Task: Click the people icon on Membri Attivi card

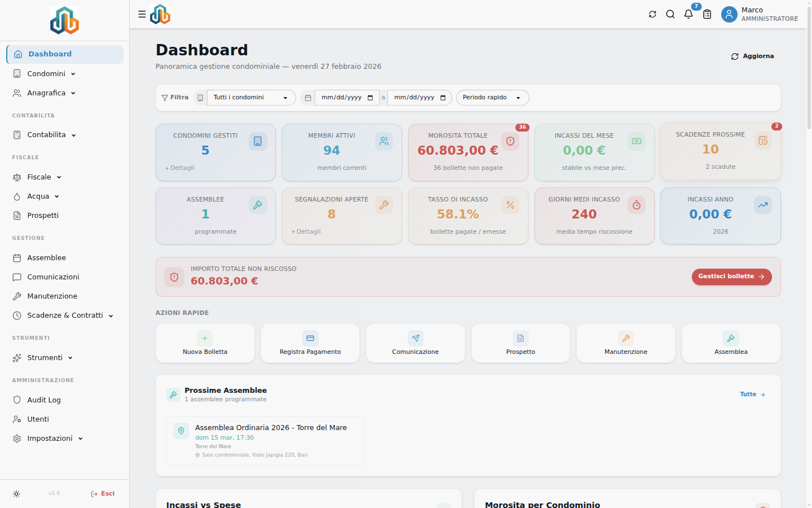Action: (x=384, y=141)
